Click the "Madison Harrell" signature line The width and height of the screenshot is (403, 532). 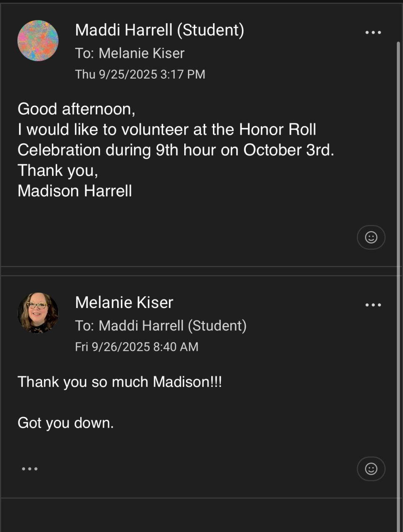coord(75,191)
